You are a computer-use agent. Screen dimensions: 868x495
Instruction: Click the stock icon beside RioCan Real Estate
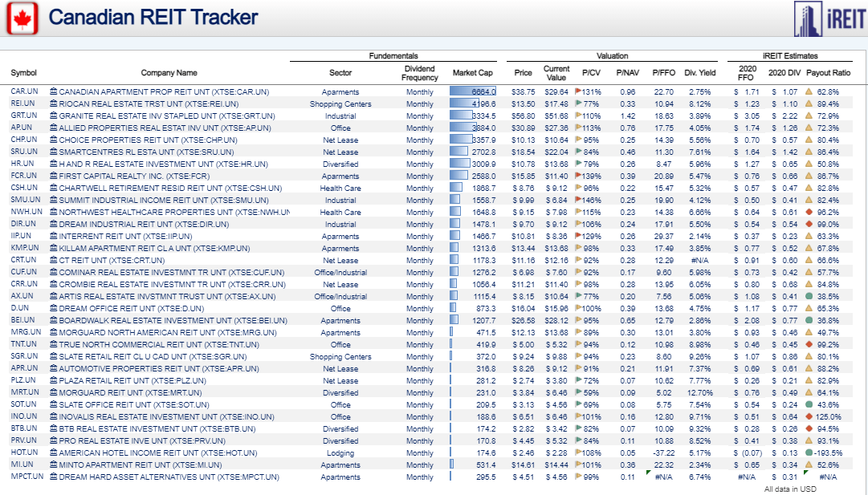coord(54,104)
